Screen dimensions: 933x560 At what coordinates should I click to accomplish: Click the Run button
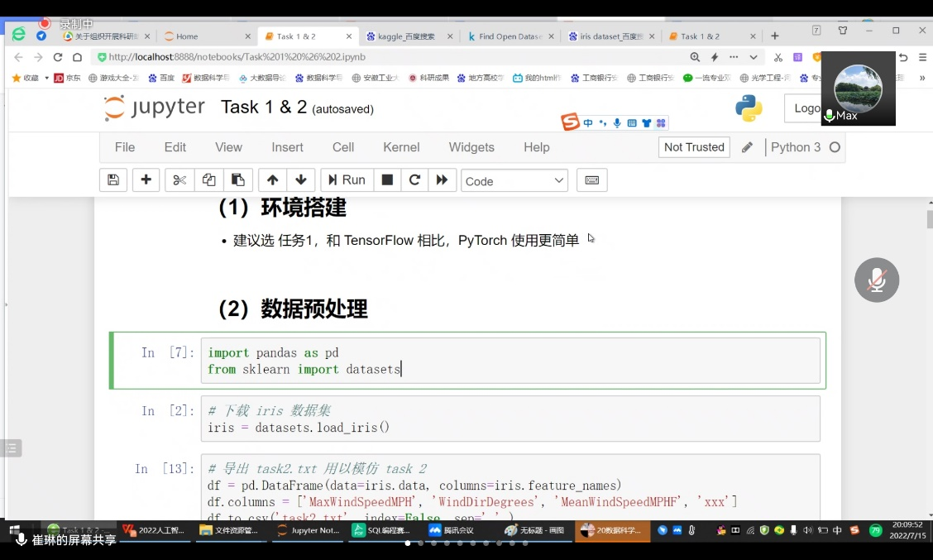pos(344,180)
